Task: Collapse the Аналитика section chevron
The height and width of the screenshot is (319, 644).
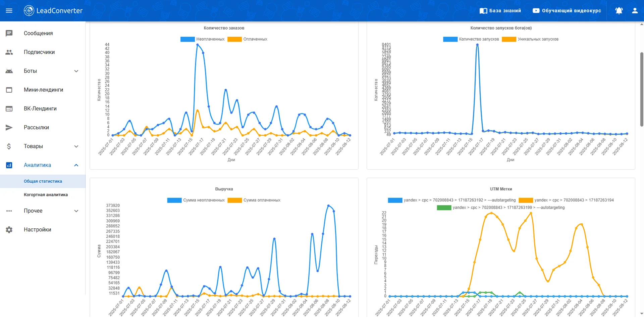Action: pyautogui.click(x=76, y=165)
